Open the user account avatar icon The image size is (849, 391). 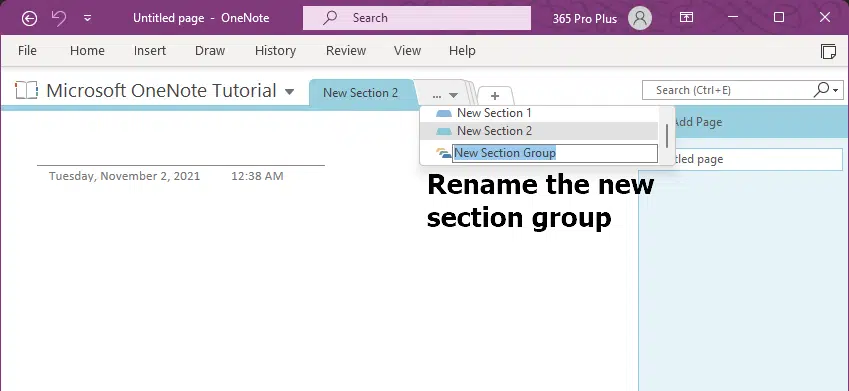click(x=639, y=18)
